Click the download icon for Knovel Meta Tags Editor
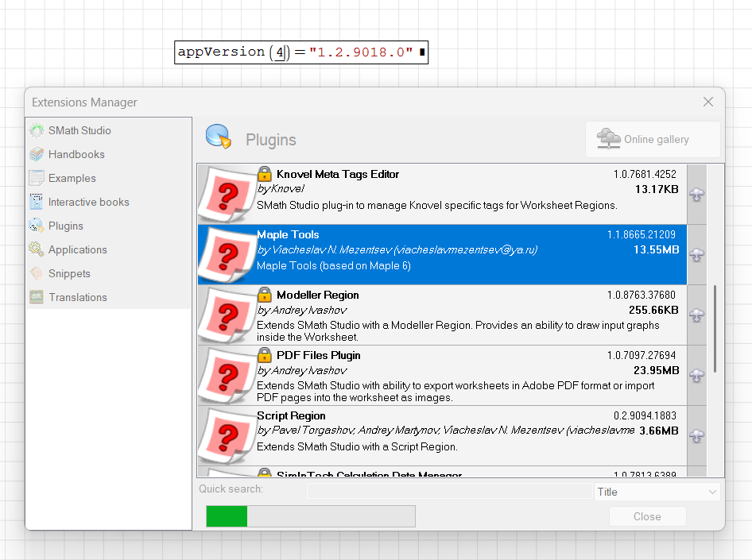This screenshot has height=560, width=752. tap(696, 195)
